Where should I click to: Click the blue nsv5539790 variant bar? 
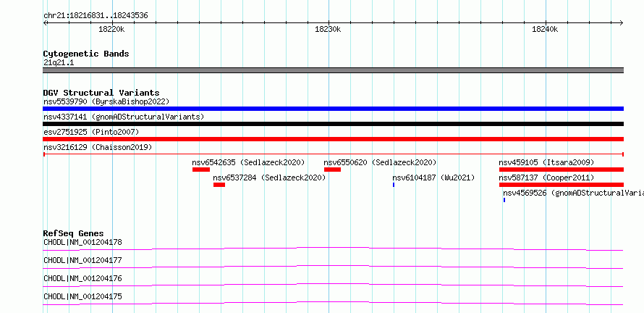pos(333,109)
